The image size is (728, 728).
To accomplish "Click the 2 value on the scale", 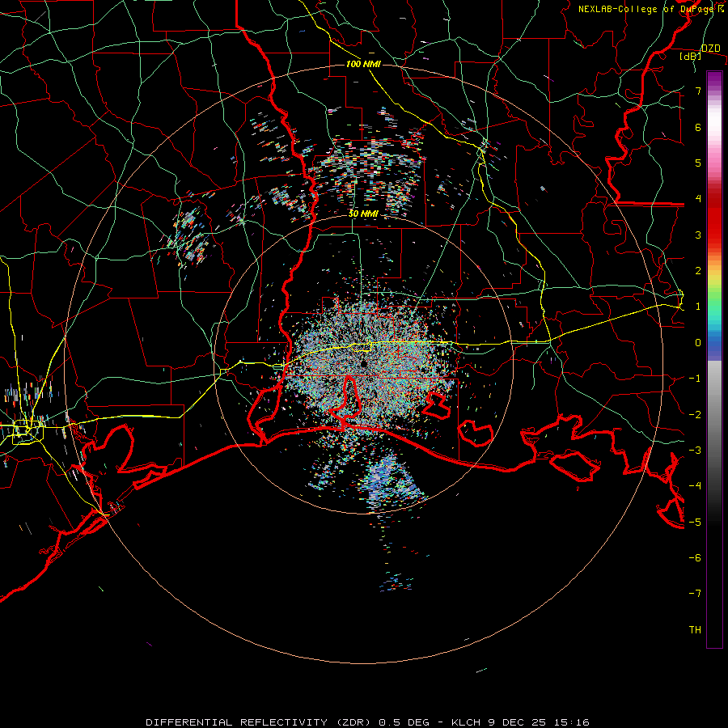I will click(698, 271).
